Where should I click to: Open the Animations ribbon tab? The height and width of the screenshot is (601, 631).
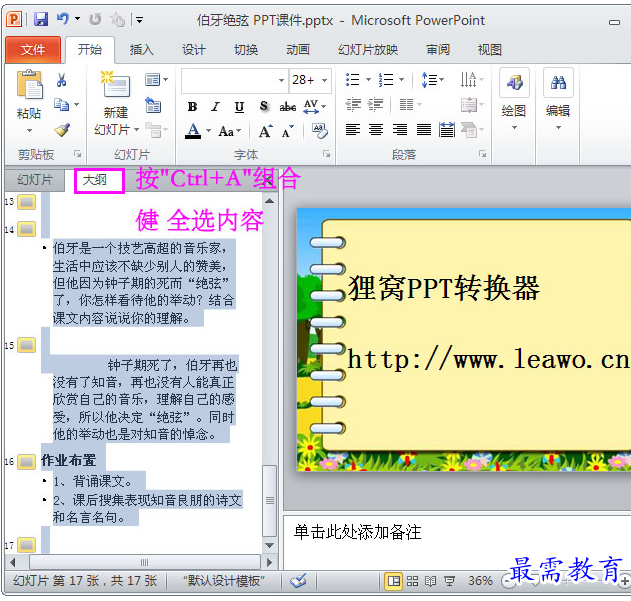pos(298,50)
